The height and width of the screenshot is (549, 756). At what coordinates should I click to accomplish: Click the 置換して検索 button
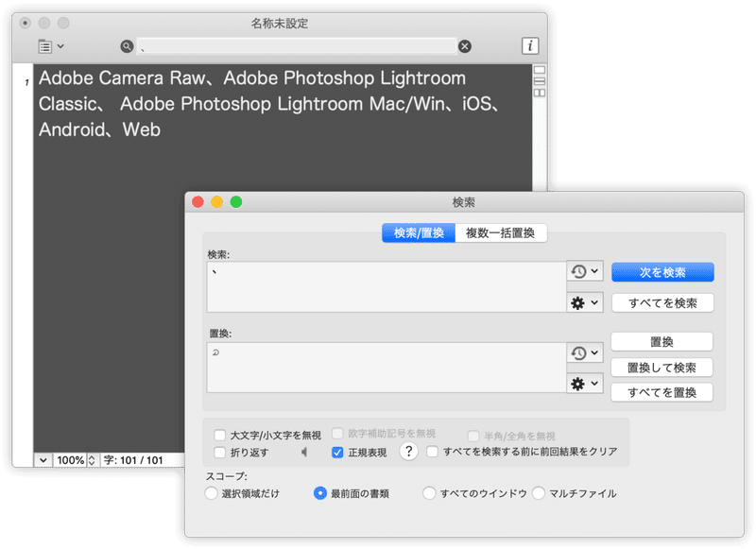[x=661, y=368]
